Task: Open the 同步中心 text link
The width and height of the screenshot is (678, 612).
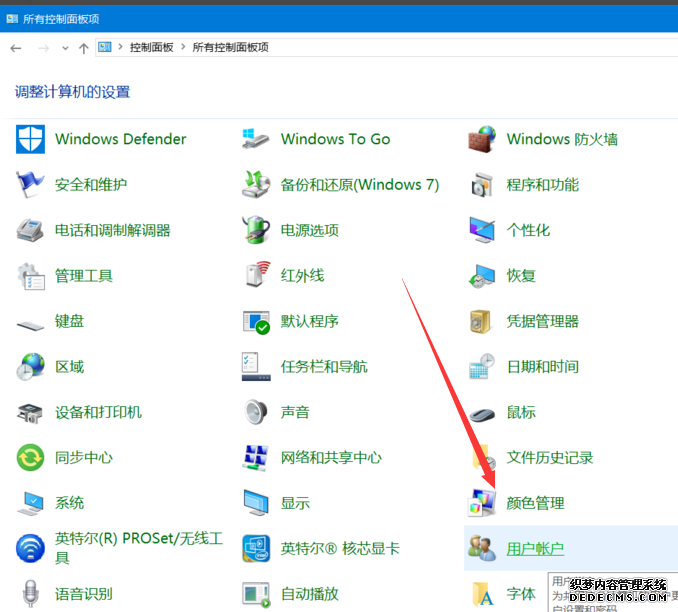Action: 84,458
